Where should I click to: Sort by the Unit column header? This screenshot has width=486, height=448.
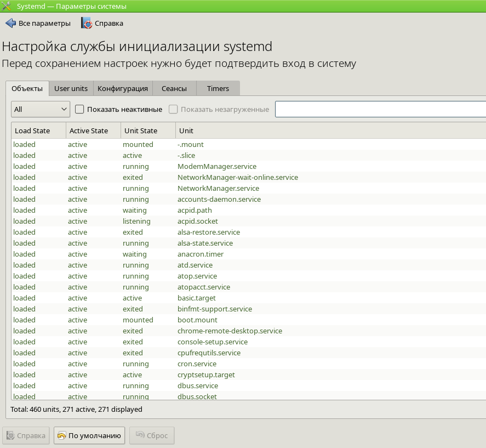pyautogui.click(x=331, y=131)
